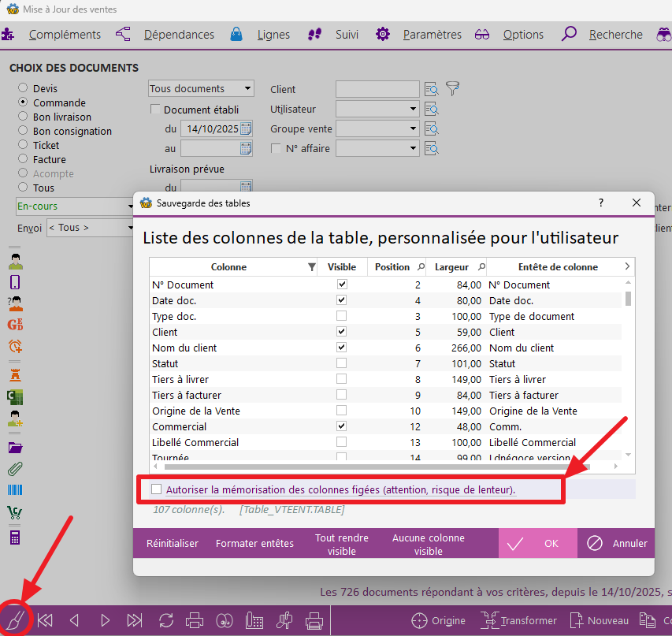
Task: Open calendar picker beside 14/10/2025 date
Action: [246, 128]
